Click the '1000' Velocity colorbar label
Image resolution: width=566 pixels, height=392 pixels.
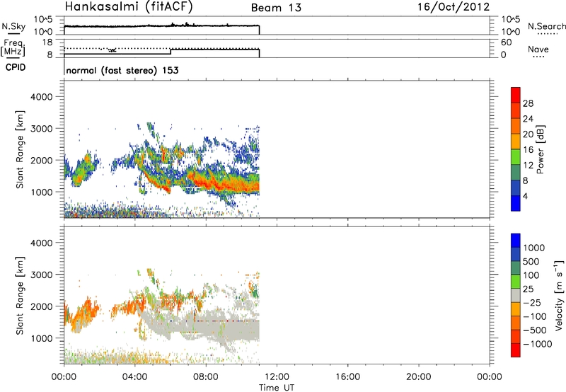pyautogui.click(x=533, y=248)
